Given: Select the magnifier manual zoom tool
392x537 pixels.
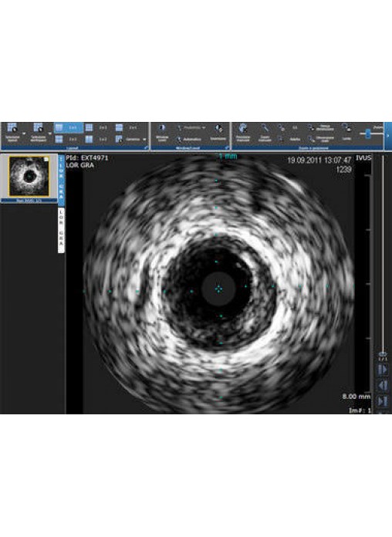Looking at the screenshot, I should point(265,128).
